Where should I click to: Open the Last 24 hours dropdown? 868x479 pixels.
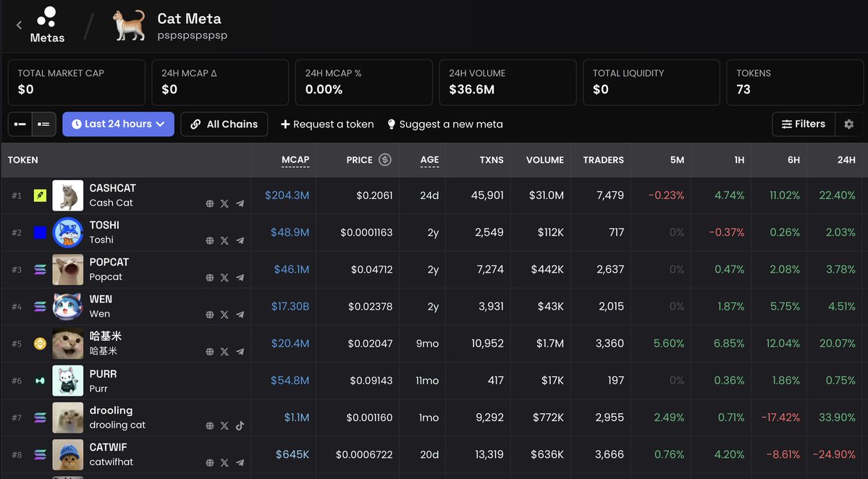point(118,124)
